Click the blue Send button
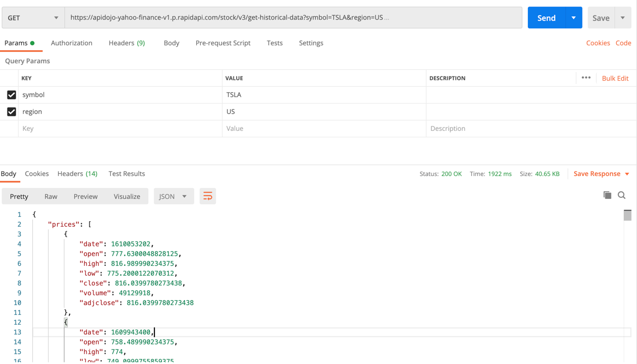The width and height of the screenshot is (637, 364). [x=546, y=18]
